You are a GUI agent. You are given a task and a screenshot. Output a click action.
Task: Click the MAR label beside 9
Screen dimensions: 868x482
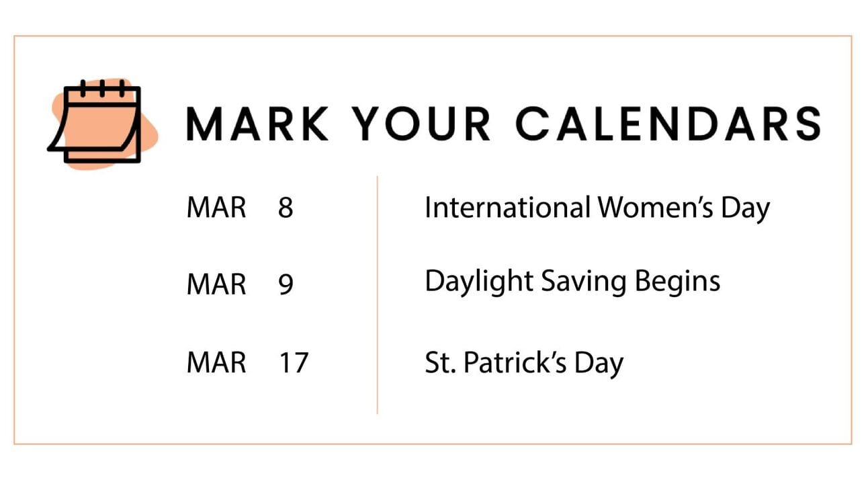pyautogui.click(x=216, y=285)
